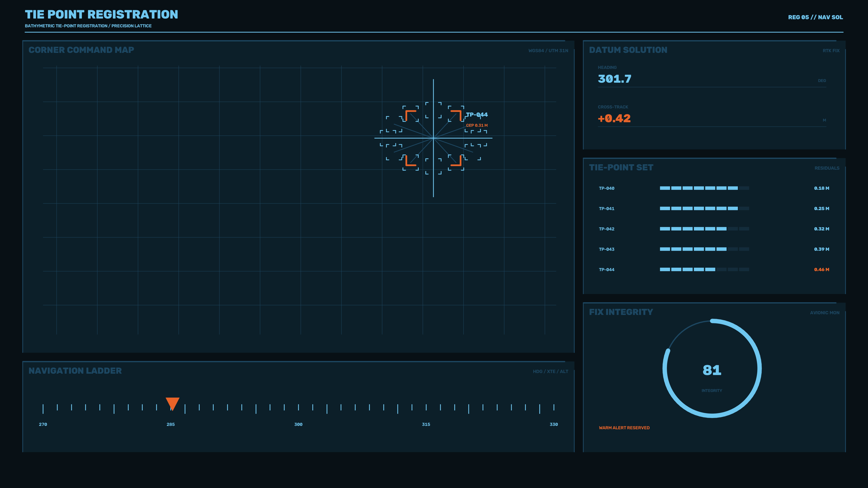Click the RTK FIX status label
Image resolution: width=868 pixels, height=488 pixels.
tap(831, 51)
